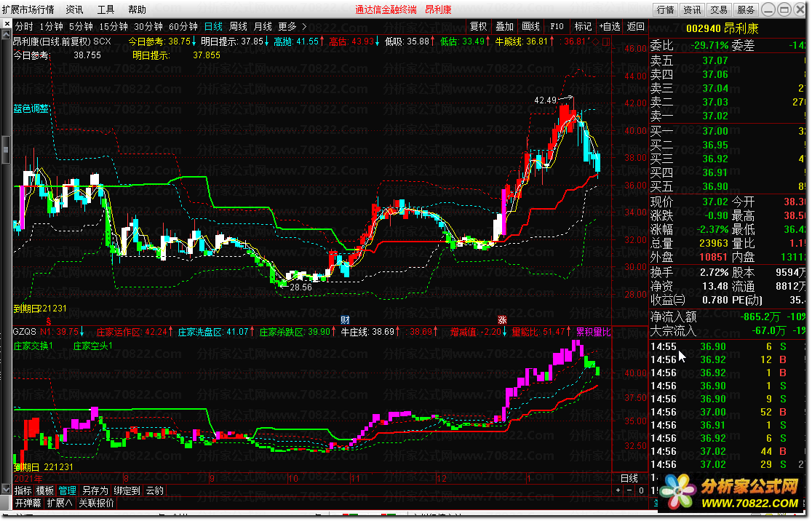
Task: Click the left vertical scrollbar thumb
Action: pyautogui.click(x=7, y=150)
